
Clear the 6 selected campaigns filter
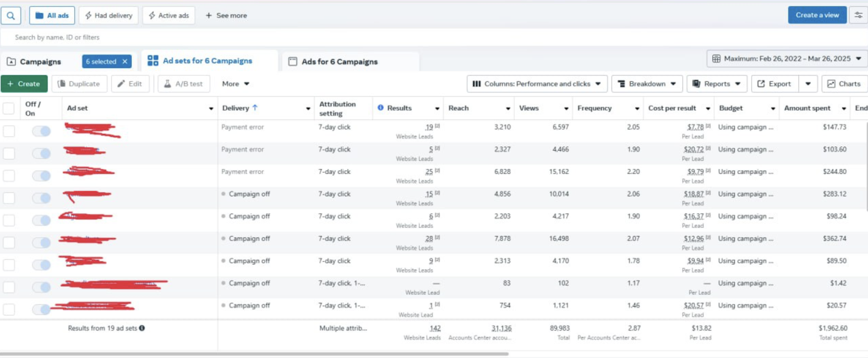125,61
